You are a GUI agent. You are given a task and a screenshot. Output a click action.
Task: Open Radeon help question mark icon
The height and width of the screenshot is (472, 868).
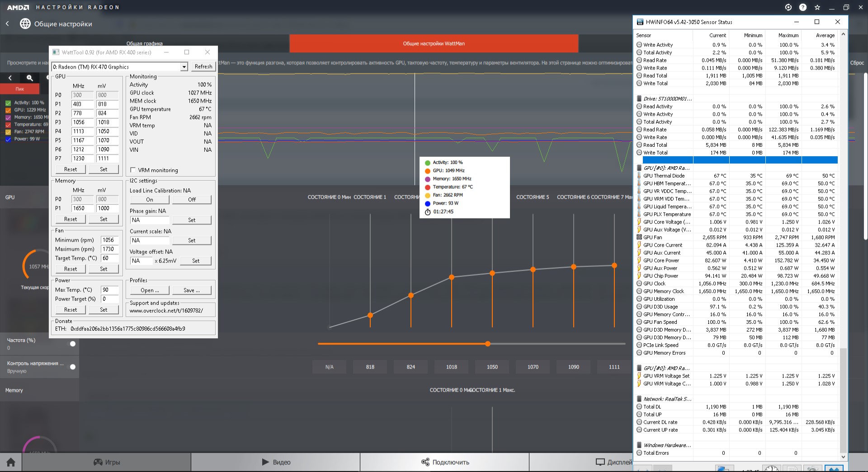(x=803, y=7)
